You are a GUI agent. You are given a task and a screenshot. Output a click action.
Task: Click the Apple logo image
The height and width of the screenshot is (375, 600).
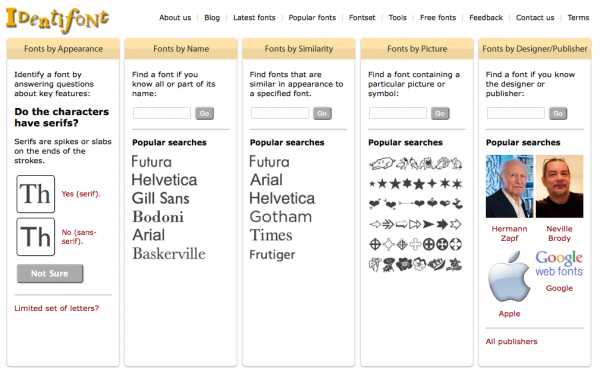pyautogui.click(x=509, y=277)
